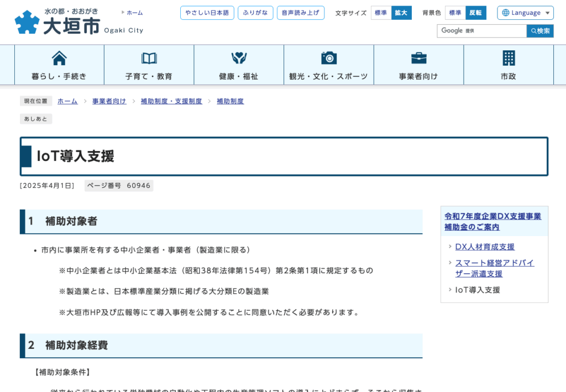This screenshot has width=566, height=392.
Task: Set text size to 標準
Action: tap(381, 13)
